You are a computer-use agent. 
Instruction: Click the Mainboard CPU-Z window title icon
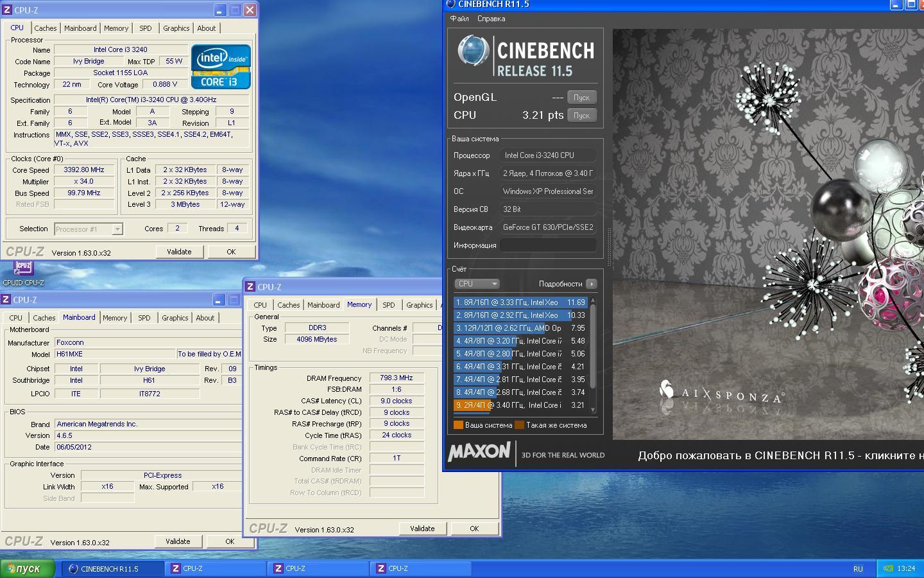[x=6, y=300]
